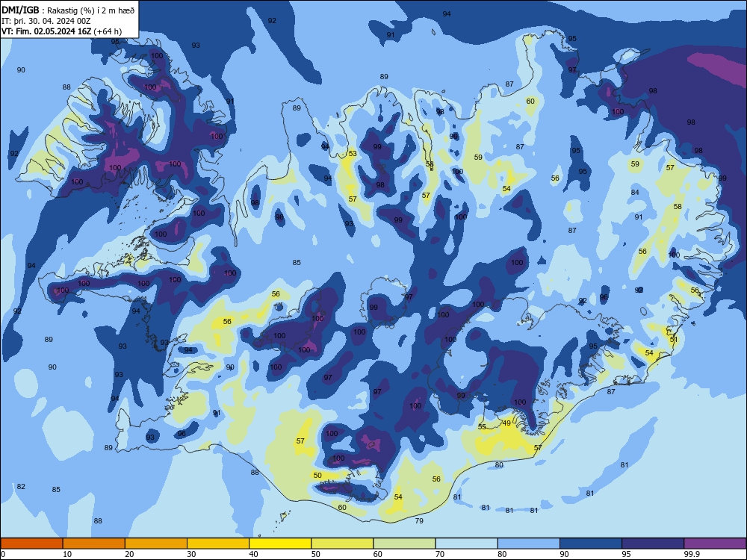The image size is (747, 560).
Task: Pick the purple above-99.9 legend swatch
Action: click(x=715, y=544)
